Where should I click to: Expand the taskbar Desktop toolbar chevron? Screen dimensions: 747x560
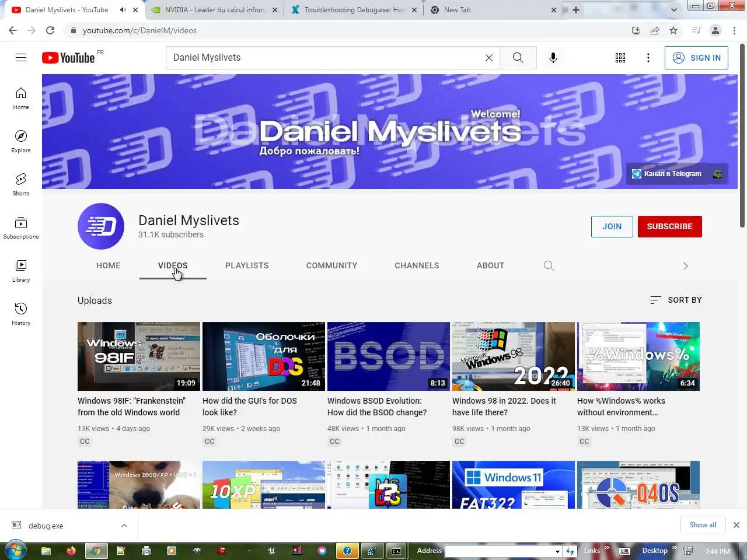click(674, 548)
